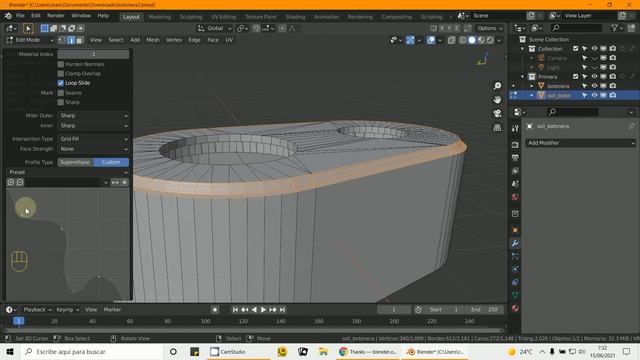This screenshot has width=640, height=360.
Task: Open the Scene properties tab
Action: [515, 184]
